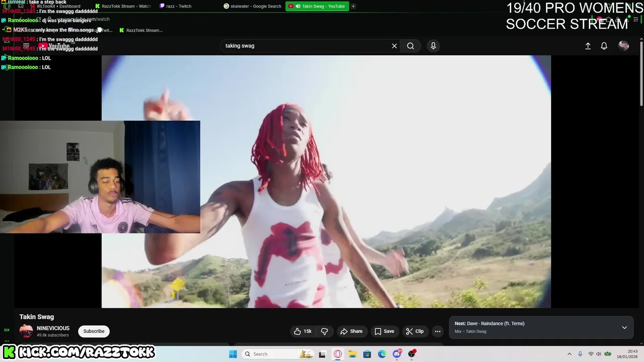Viewport: 644px width, 362px height.
Task: Start voice search with microphone icon
Action: click(433, 46)
